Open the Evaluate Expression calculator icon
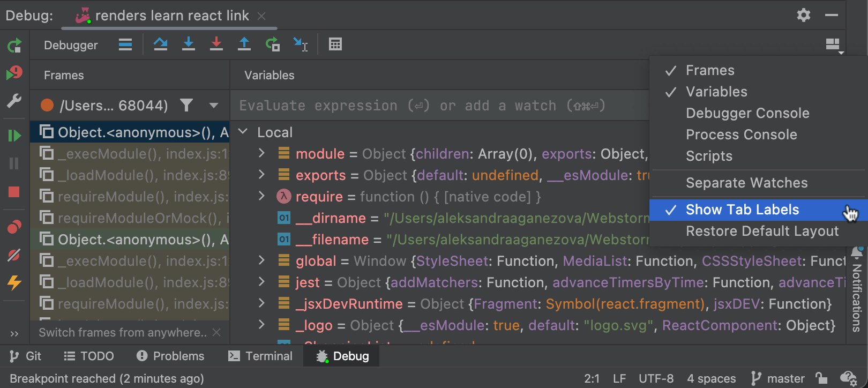 [335, 44]
